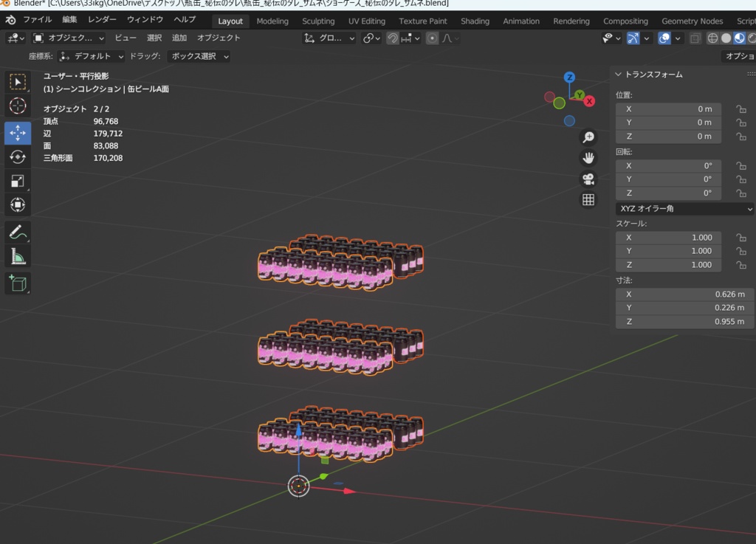Open gizmo options dropdown arrow
The height and width of the screenshot is (544, 756).
(647, 38)
